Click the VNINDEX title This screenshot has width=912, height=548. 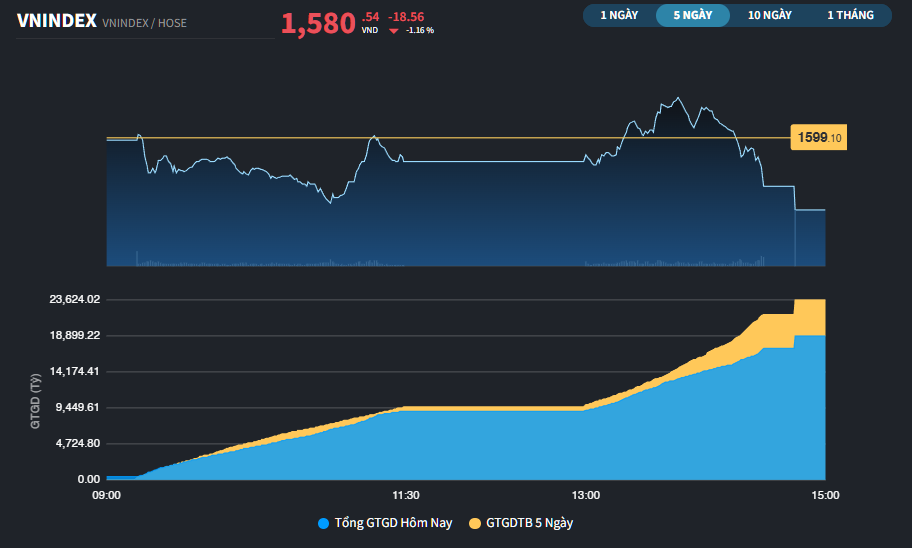[57, 21]
